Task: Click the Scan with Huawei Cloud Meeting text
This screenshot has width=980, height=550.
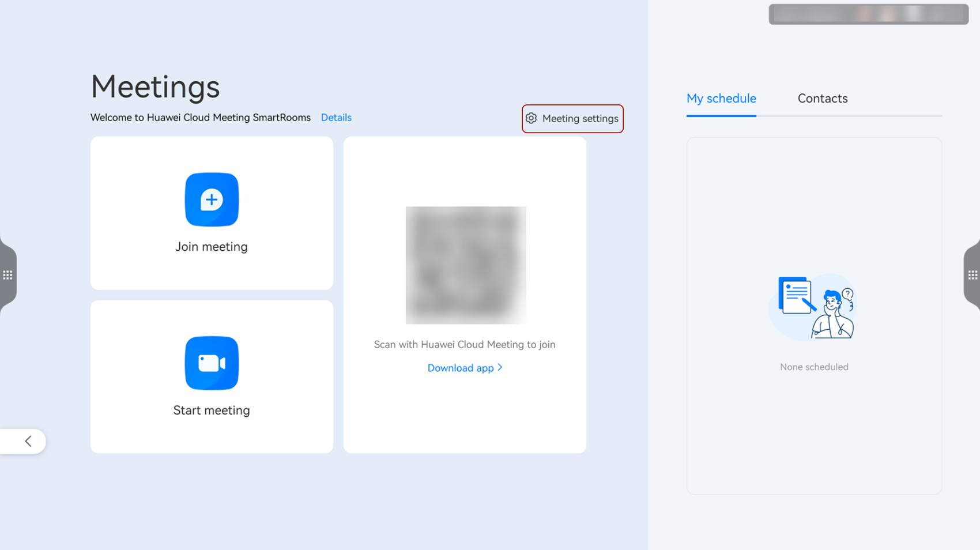Action: click(x=465, y=345)
